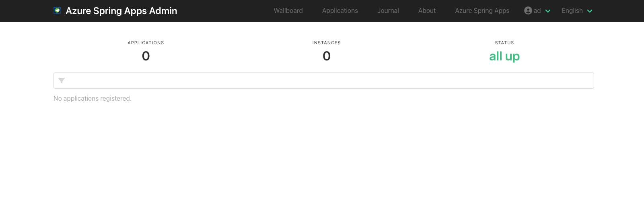This screenshot has width=644, height=203.
Task: Click the ad username label
Action: click(x=537, y=11)
